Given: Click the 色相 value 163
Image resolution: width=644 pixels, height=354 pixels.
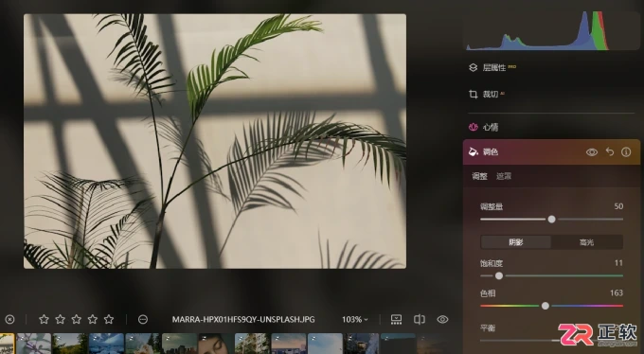Looking at the screenshot, I should pos(617,292).
